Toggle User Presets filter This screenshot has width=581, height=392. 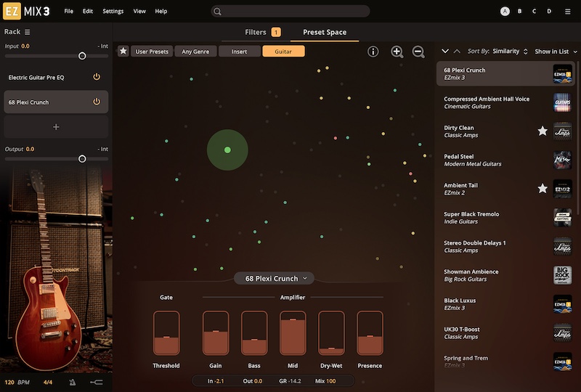point(152,52)
